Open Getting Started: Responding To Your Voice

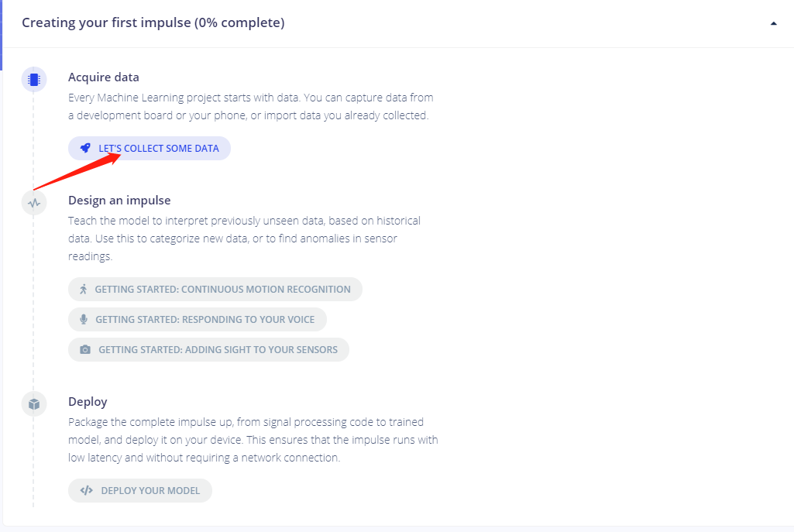(196, 319)
